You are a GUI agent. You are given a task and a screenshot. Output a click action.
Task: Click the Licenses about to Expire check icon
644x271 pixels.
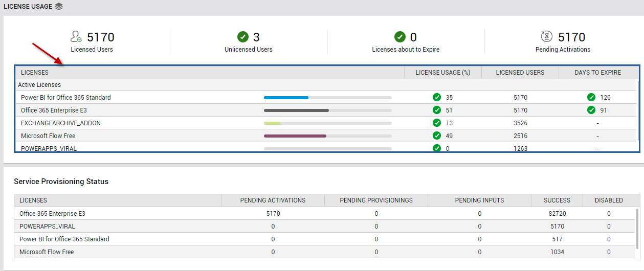pos(400,37)
